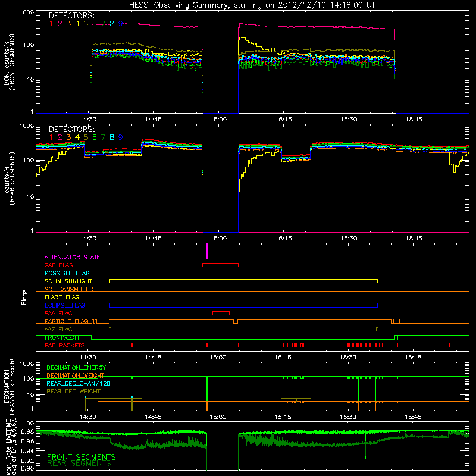
Task: Click the magenta attenuator state spike marker
Action: (x=207, y=251)
